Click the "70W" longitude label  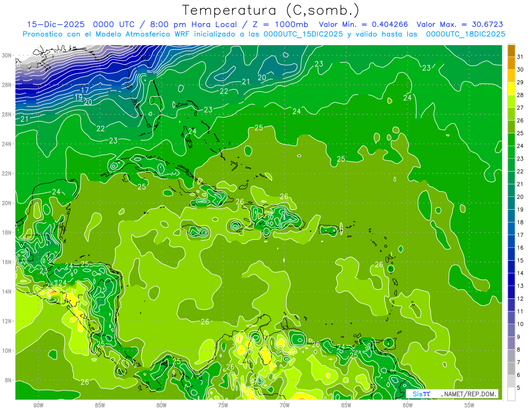coord(285,405)
